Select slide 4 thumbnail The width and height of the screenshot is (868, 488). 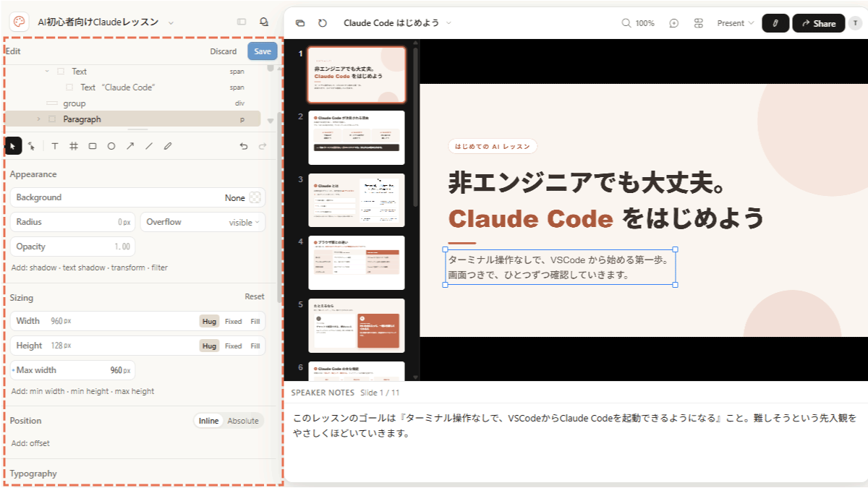(357, 263)
